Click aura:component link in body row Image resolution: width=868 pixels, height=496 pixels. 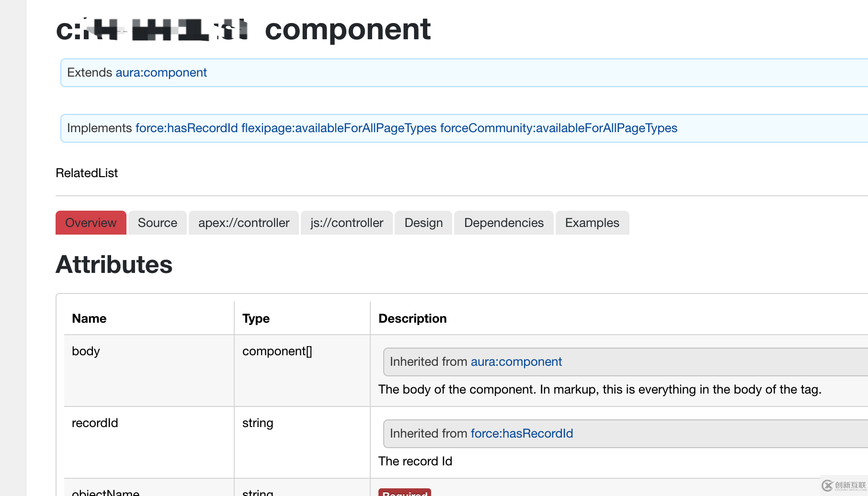pyautogui.click(x=516, y=361)
